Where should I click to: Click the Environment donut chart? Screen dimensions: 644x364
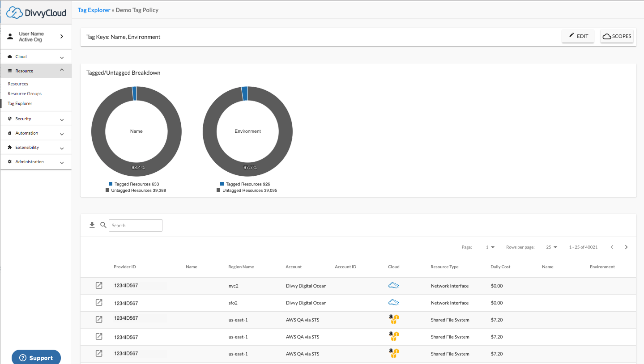[247, 131]
